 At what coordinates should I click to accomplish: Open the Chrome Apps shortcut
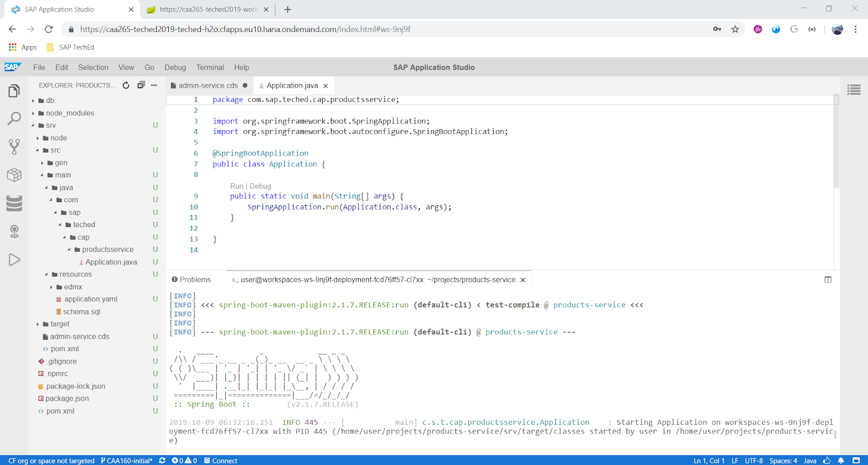click(x=23, y=47)
